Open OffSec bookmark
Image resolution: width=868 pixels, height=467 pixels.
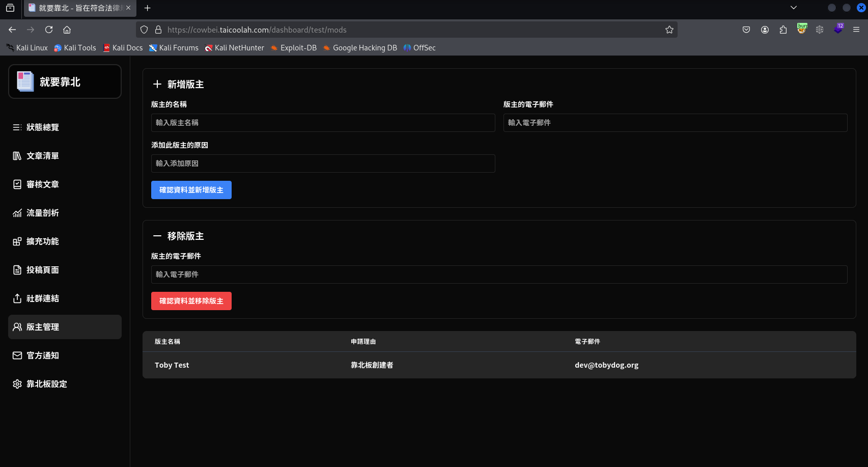(x=419, y=48)
